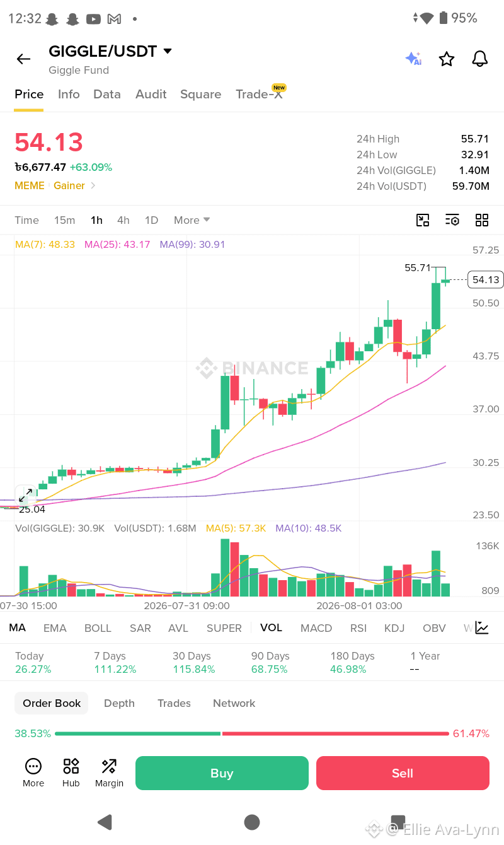Toggle the EMA indicator
The height and width of the screenshot is (845, 504).
tap(55, 628)
